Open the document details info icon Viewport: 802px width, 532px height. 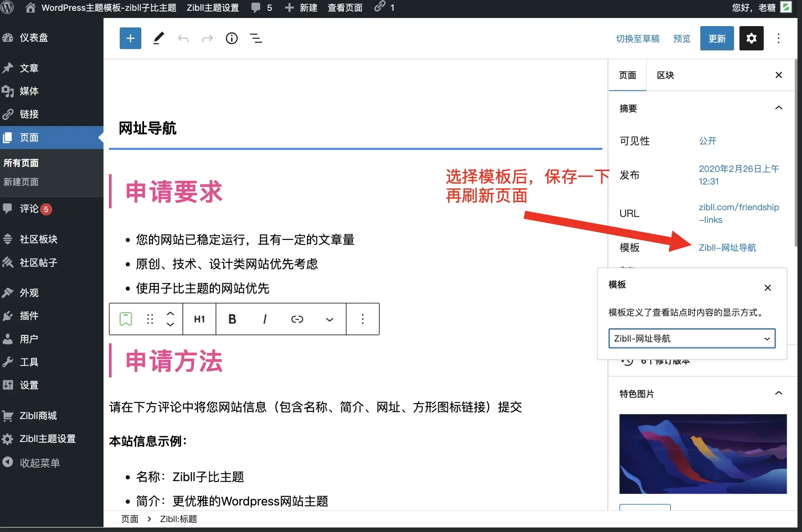point(231,38)
